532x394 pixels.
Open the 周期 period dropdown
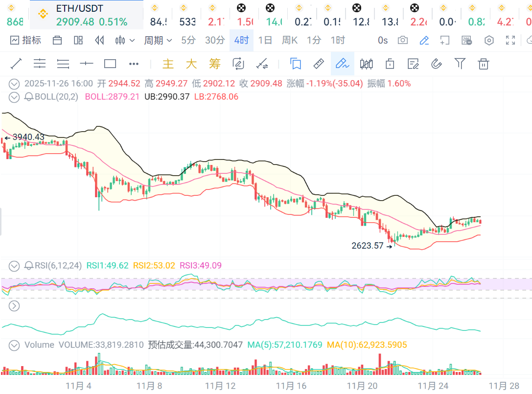(x=158, y=40)
